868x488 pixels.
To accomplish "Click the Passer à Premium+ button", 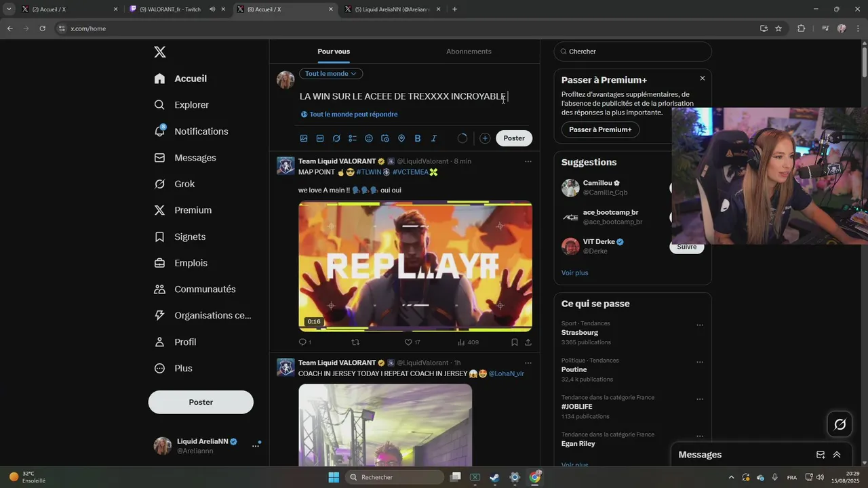I will [600, 129].
